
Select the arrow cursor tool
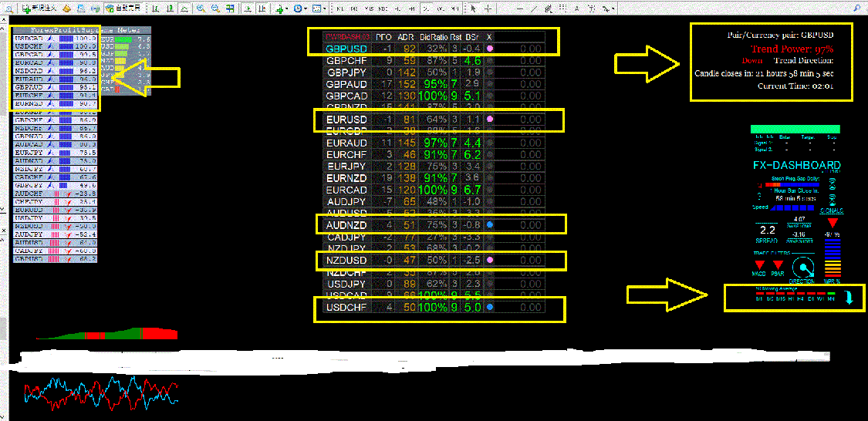click(x=473, y=8)
